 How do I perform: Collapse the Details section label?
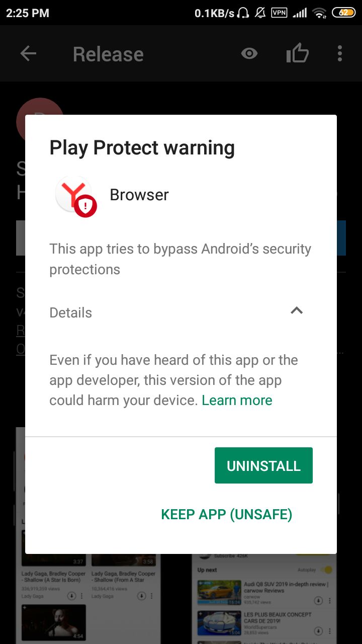(71, 312)
